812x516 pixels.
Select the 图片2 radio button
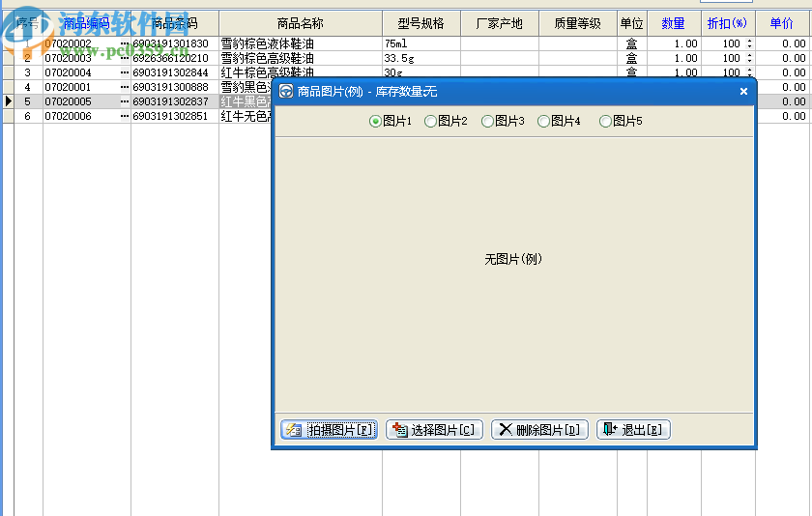point(446,121)
